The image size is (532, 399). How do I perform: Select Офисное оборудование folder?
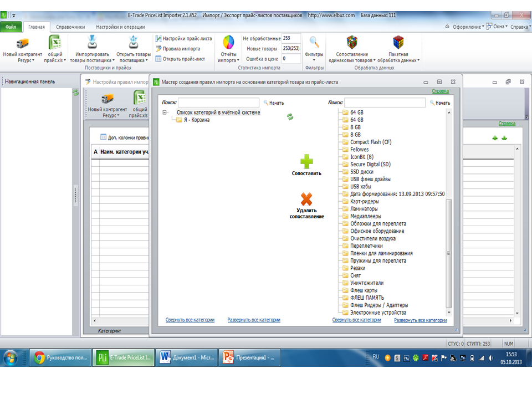(x=377, y=231)
